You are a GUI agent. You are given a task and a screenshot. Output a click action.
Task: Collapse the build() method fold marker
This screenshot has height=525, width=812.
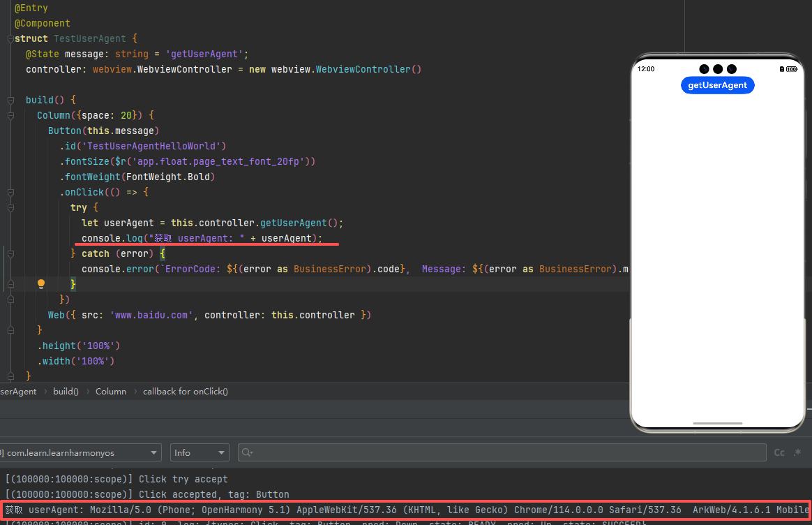click(x=10, y=100)
